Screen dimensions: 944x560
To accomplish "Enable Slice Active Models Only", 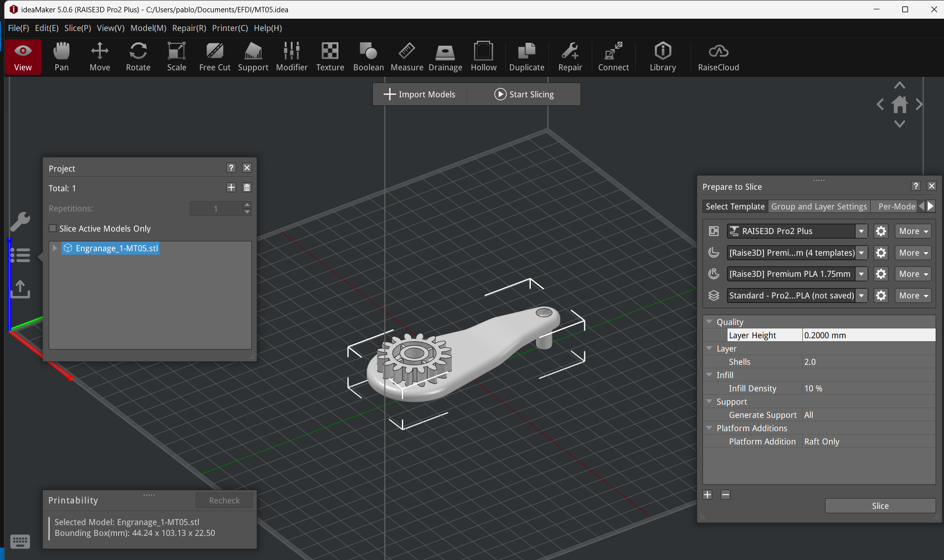I will [x=53, y=228].
